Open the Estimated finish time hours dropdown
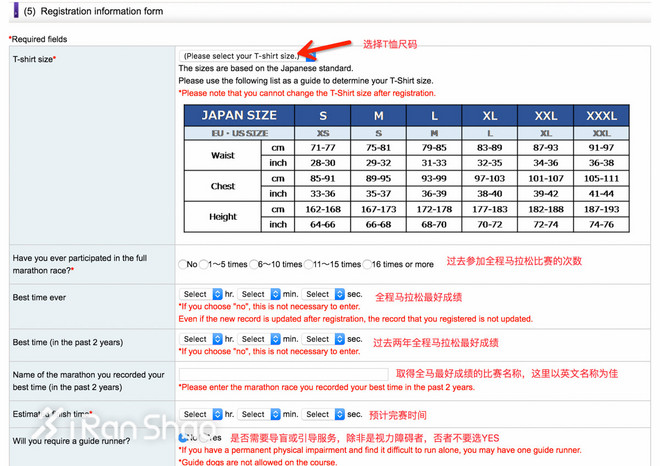Screen dimensions: 660x466 point(200,414)
